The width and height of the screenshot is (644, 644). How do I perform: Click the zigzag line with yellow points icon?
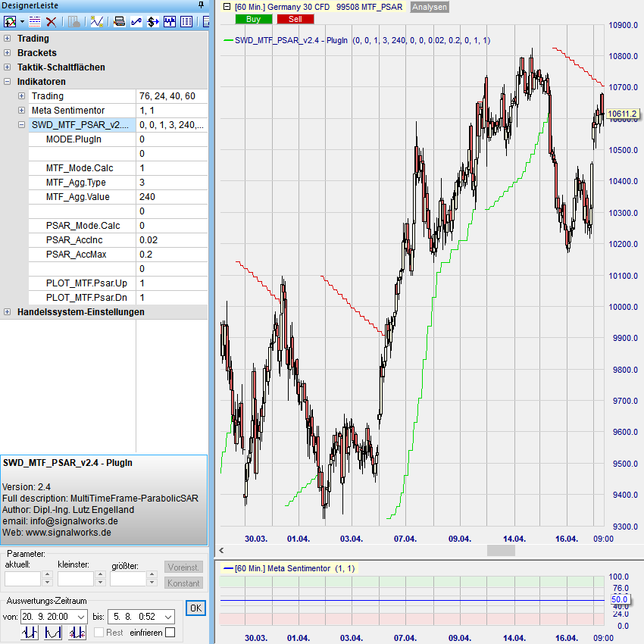[96, 22]
